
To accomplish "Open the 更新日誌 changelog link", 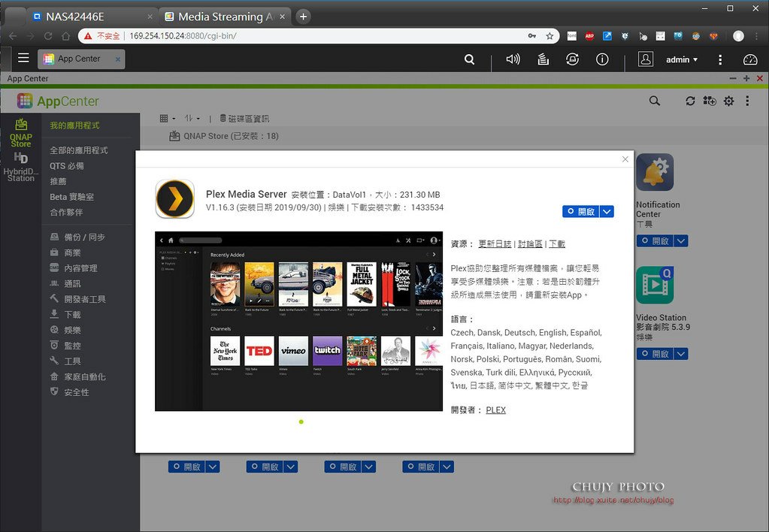I will (495, 243).
